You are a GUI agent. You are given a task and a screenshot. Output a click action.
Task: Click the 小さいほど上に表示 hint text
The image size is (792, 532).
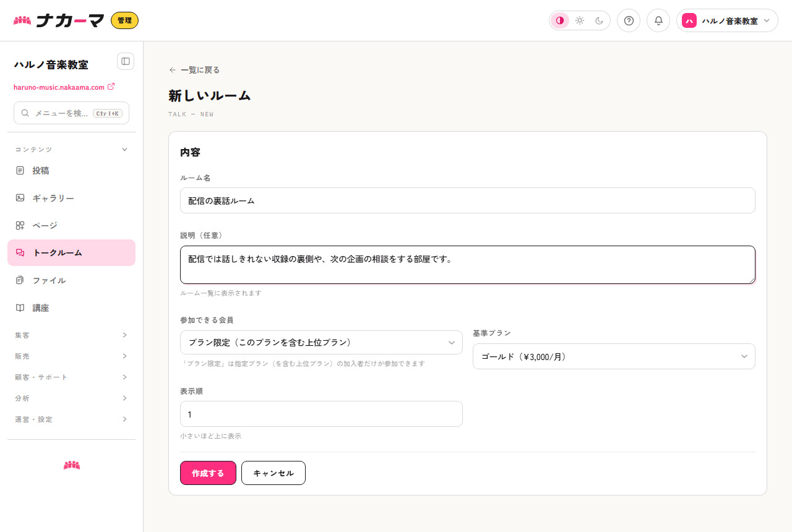210,436
